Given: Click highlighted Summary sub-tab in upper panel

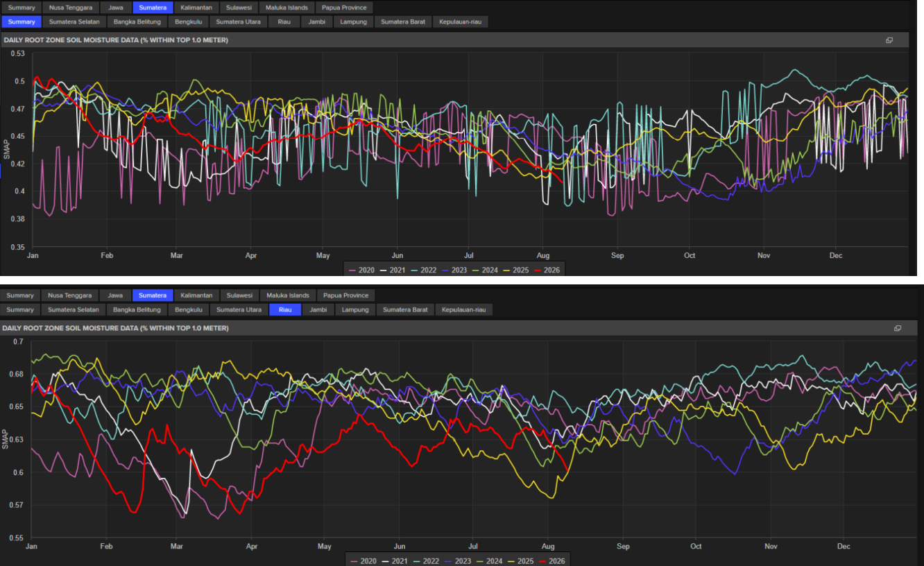Looking at the screenshot, I should (21, 22).
